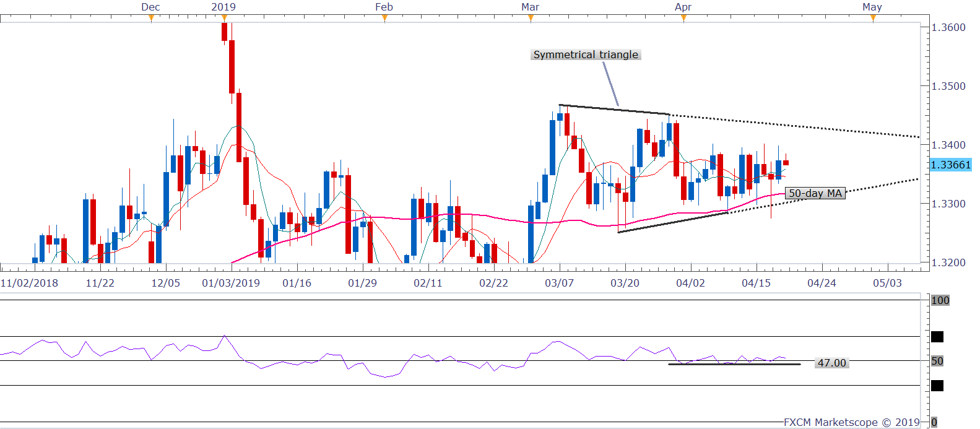980x429 pixels.
Task: Select the Mar month marker triangle
Action: pos(531,18)
